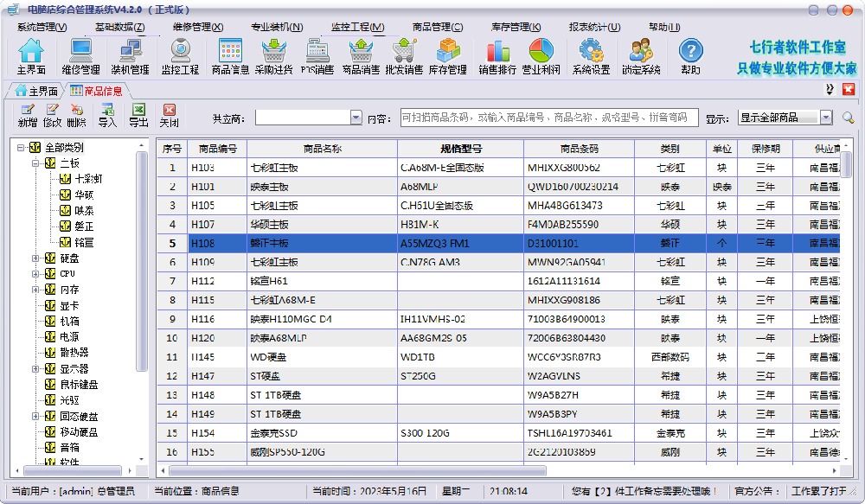Expand the 内存 tree node
This screenshot has width=865, height=504.
click(x=35, y=290)
